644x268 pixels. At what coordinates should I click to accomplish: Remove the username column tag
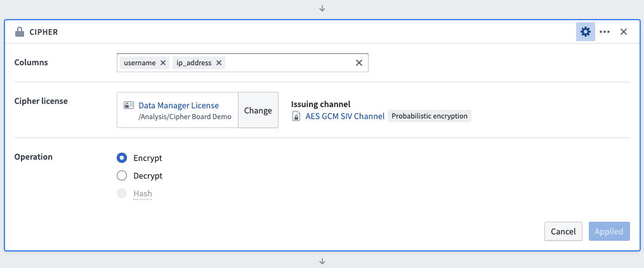click(x=162, y=63)
